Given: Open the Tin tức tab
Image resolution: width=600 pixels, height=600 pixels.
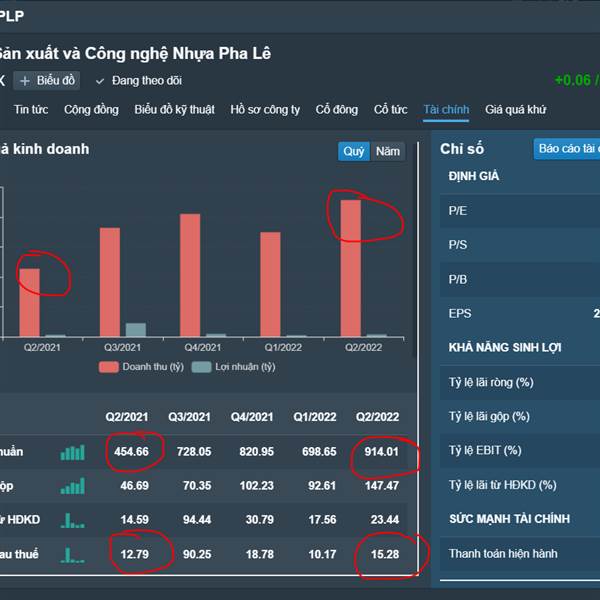Looking at the screenshot, I should (x=31, y=110).
